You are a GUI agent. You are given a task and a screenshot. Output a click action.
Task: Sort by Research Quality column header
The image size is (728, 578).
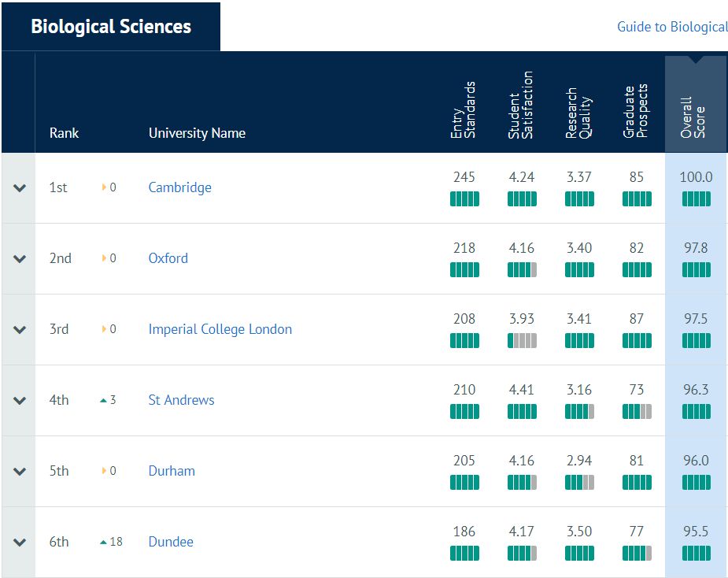tap(578, 113)
